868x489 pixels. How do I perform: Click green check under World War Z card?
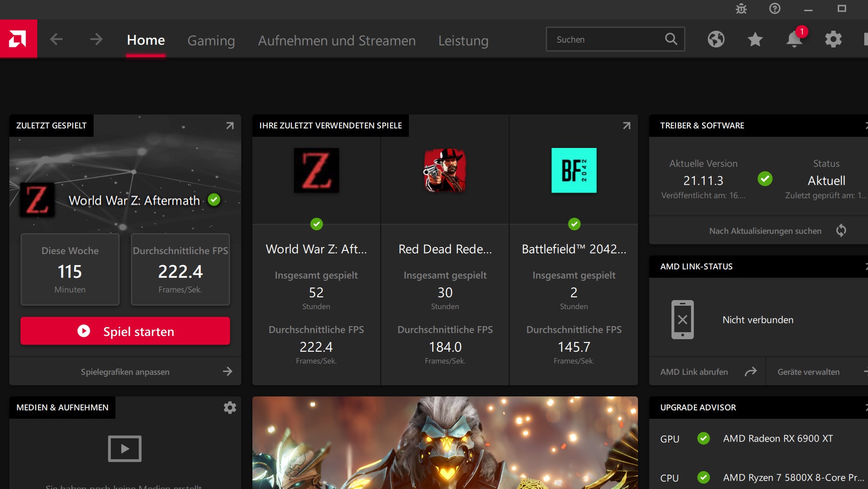tap(317, 224)
